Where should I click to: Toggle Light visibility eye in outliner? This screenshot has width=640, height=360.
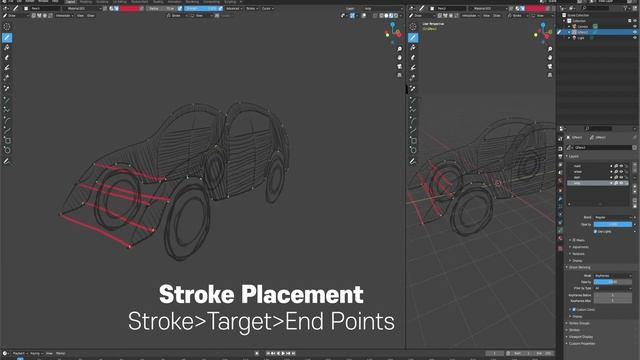pos(635,38)
